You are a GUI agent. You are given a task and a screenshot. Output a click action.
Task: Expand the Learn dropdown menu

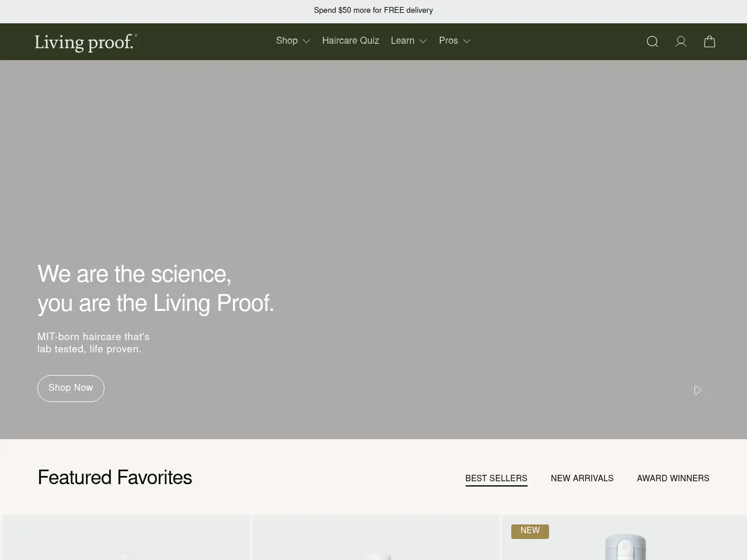[x=409, y=41]
